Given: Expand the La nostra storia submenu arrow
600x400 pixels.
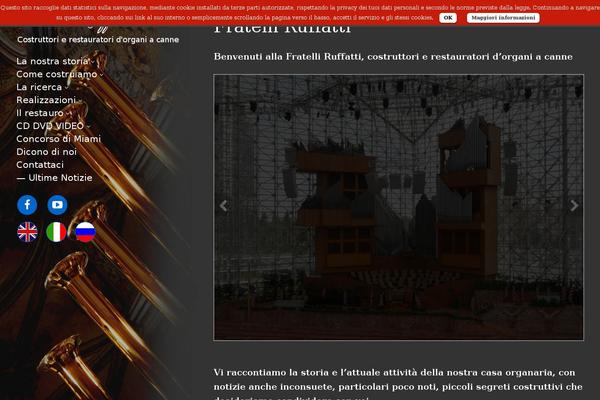Looking at the screenshot, I should tap(93, 62).
